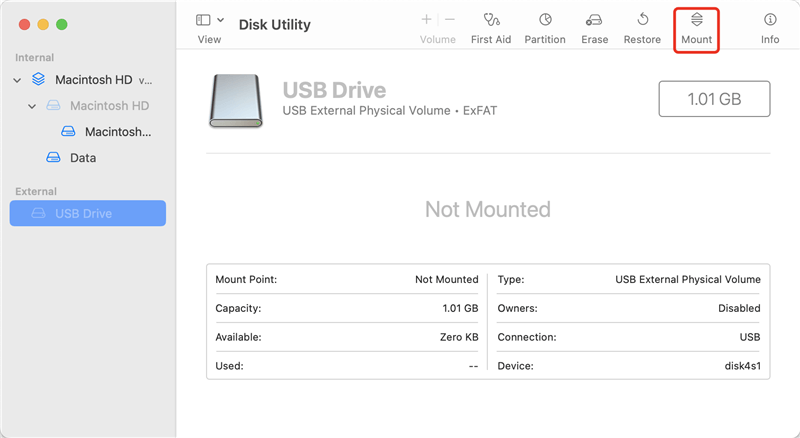Click the green full screen button
Image resolution: width=800 pixels, height=438 pixels.
tap(62, 23)
